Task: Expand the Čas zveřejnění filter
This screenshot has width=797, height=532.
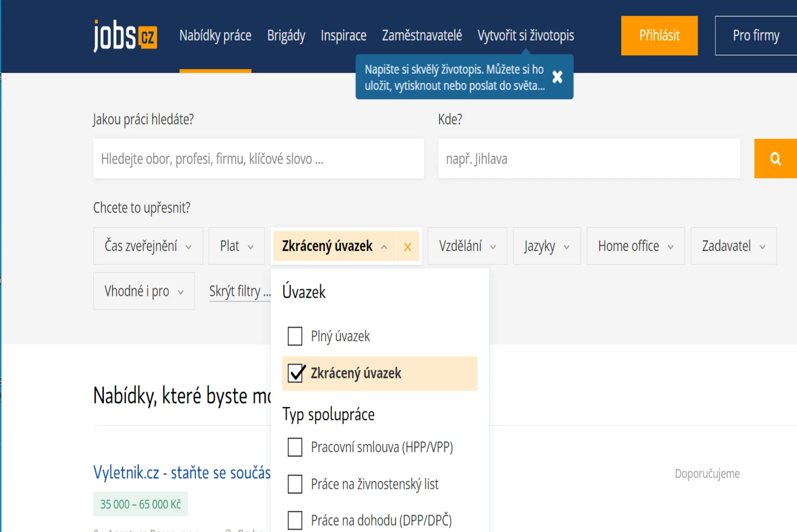Action: pos(148,246)
